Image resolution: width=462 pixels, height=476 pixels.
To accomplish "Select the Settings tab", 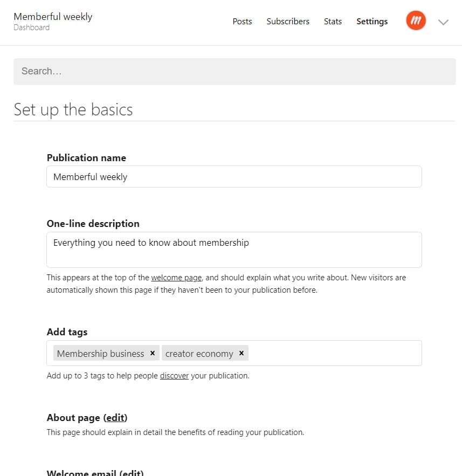I will pyautogui.click(x=372, y=22).
